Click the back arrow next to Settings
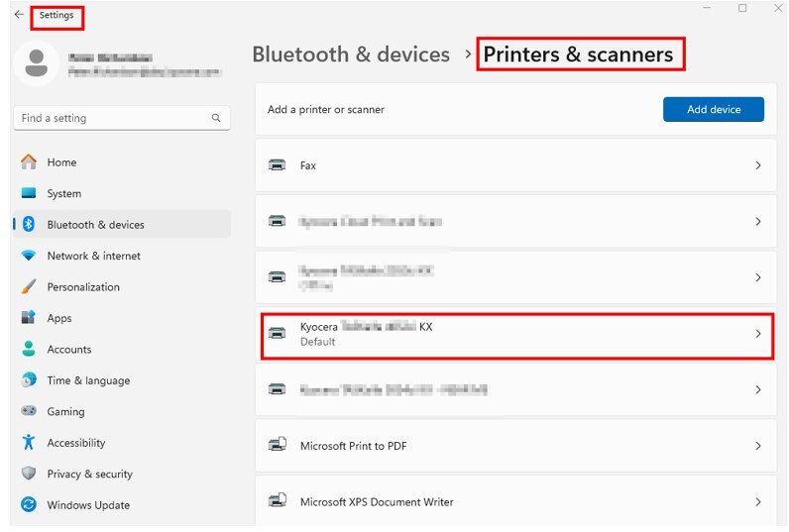 (19, 15)
